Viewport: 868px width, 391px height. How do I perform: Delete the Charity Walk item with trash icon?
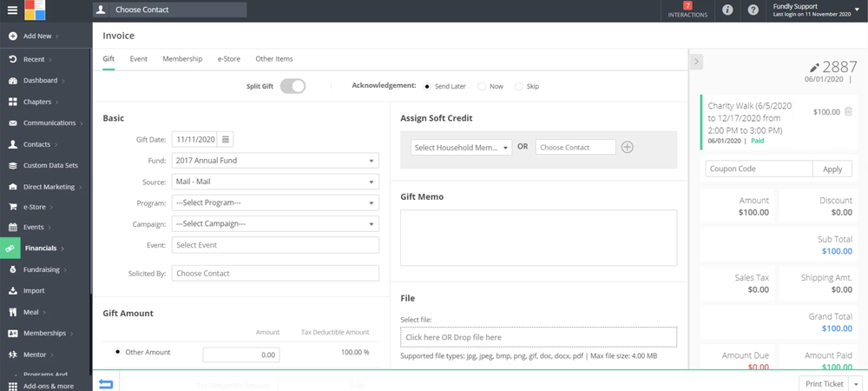pos(848,112)
